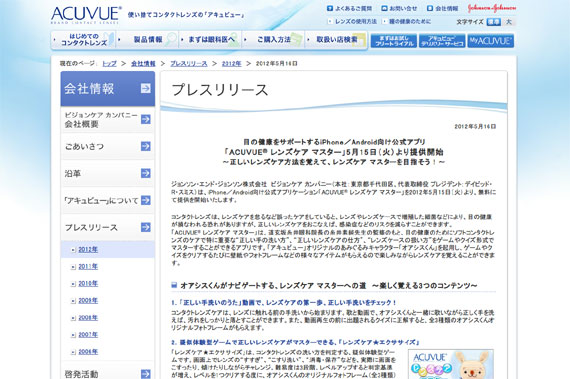Click the MyACUVUE button
The width and height of the screenshot is (570, 379).
pos(491,41)
